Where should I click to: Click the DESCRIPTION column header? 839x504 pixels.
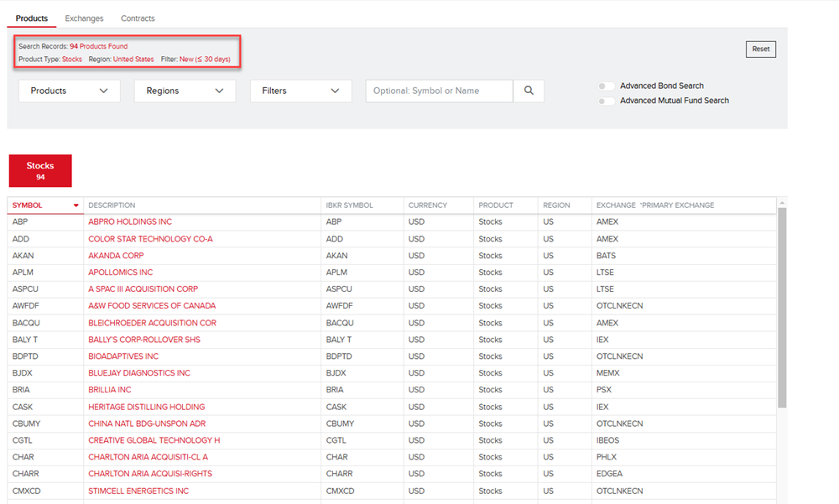112,205
